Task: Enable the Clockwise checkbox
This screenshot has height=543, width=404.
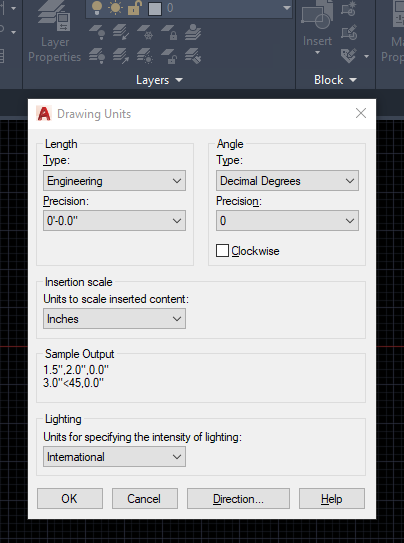Action: click(x=222, y=250)
